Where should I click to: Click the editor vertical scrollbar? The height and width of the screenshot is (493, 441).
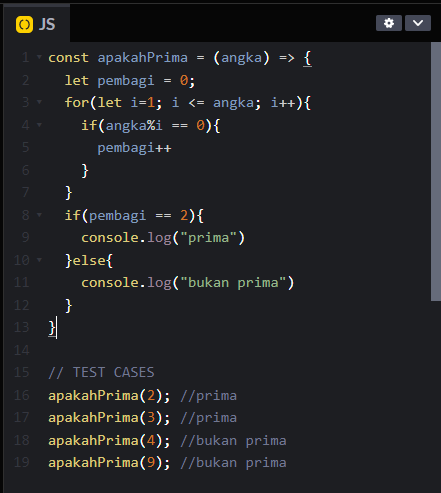tap(436, 172)
